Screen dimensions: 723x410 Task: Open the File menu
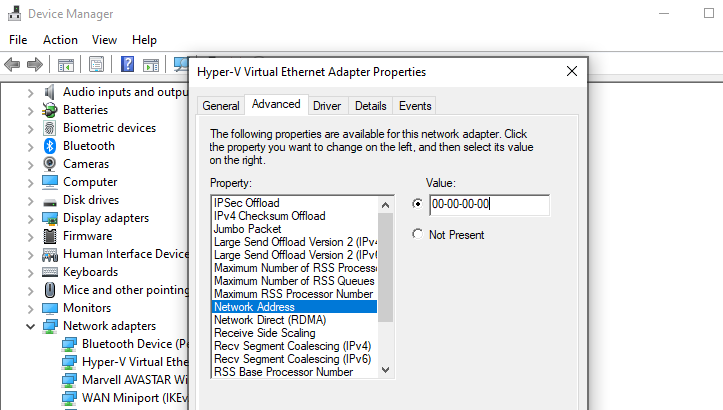point(18,40)
